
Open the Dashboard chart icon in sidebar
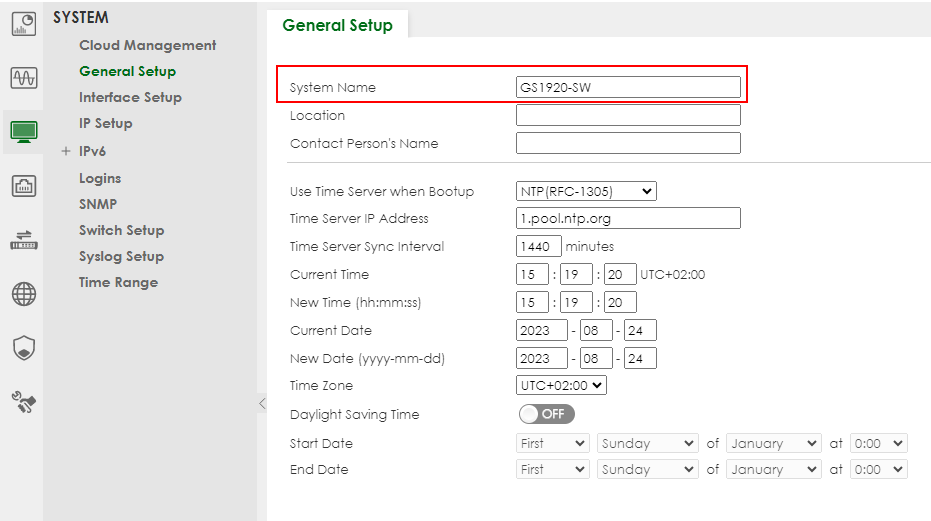[23, 23]
